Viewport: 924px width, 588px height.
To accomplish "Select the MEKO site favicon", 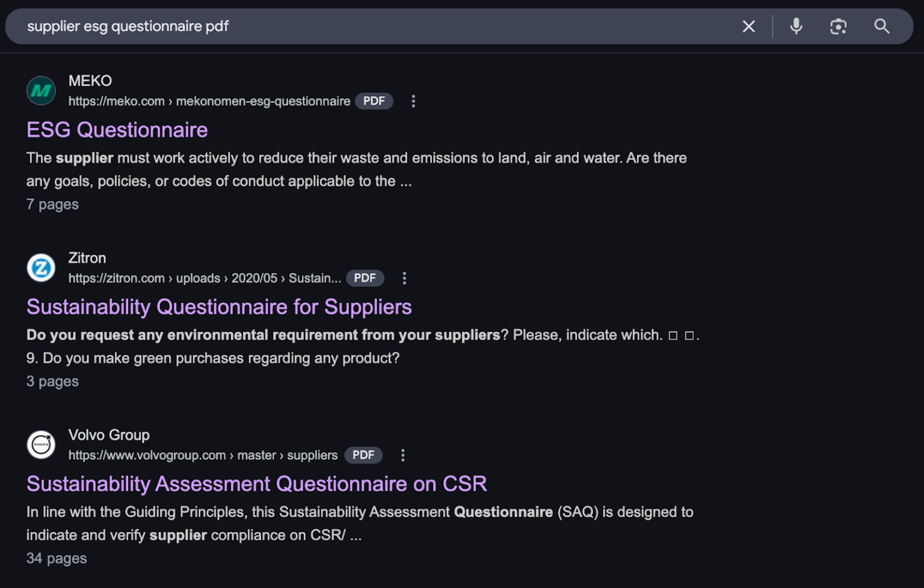I will coord(40,90).
